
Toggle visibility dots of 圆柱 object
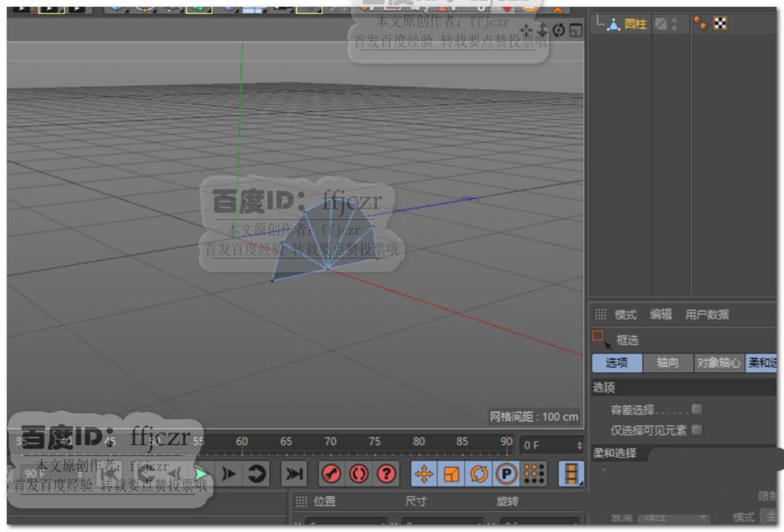tap(674, 24)
